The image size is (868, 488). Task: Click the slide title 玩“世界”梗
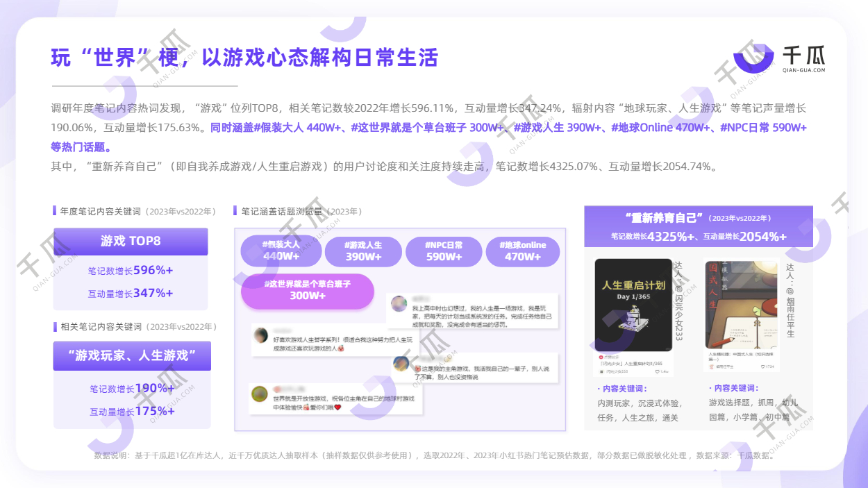244,57
